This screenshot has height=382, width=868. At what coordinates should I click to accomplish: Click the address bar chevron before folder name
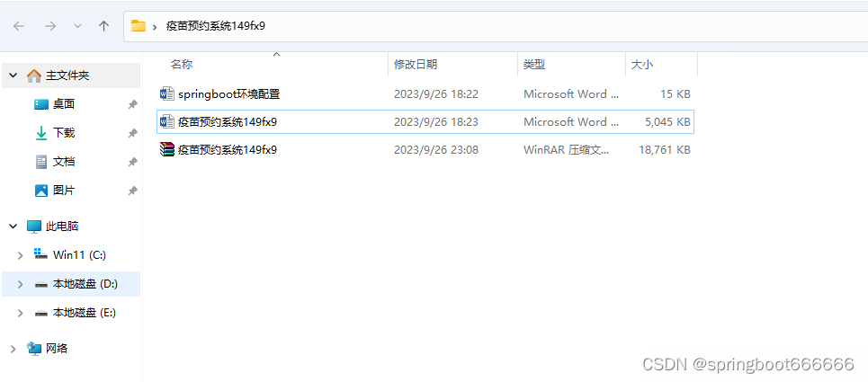[x=155, y=27]
